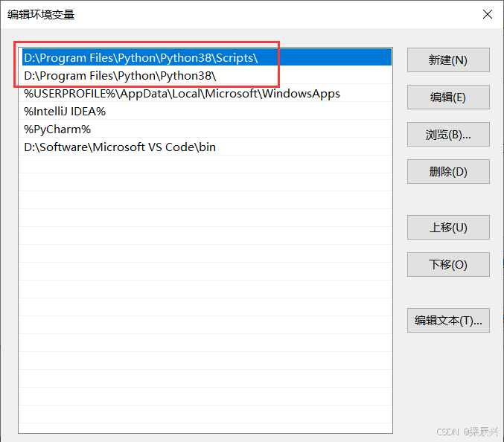Open 编辑文本(T)... text editor button
Image resolution: width=504 pixels, height=442 pixels.
(448, 320)
